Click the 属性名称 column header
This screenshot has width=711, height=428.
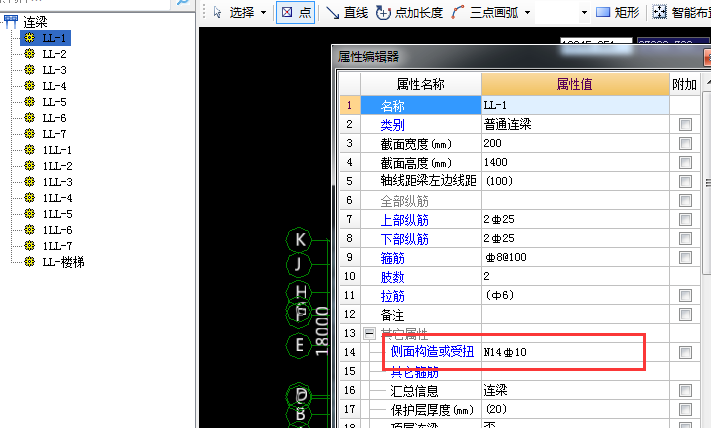tap(421, 84)
